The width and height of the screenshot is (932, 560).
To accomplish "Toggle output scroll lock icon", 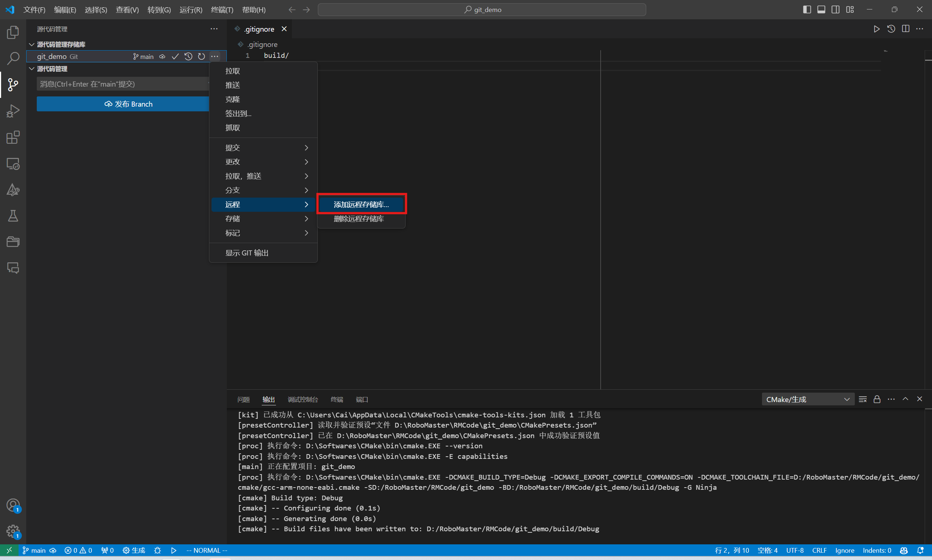I will pos(877,399).
